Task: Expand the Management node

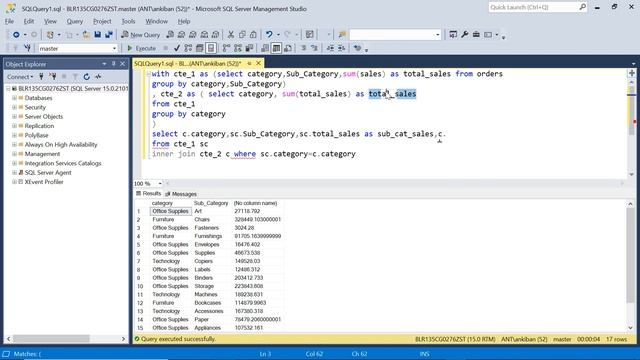Action: point(14,154)
